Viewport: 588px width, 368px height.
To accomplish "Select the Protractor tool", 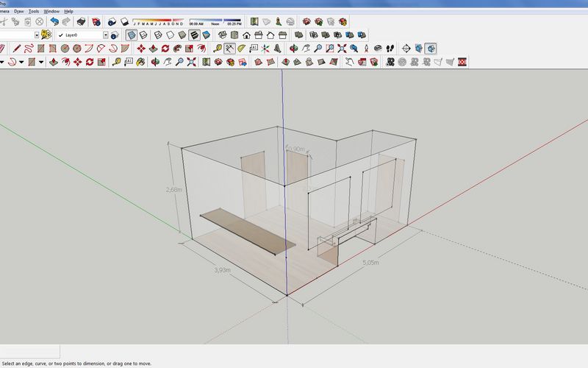I will click(242, 49).
